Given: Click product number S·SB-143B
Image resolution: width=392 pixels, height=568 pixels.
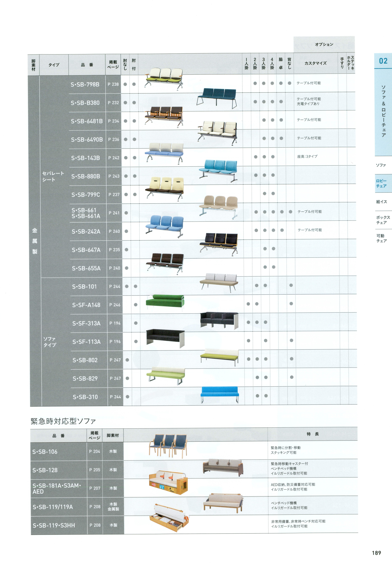Looking at the screenshot, I should click(x=85, y=158).
